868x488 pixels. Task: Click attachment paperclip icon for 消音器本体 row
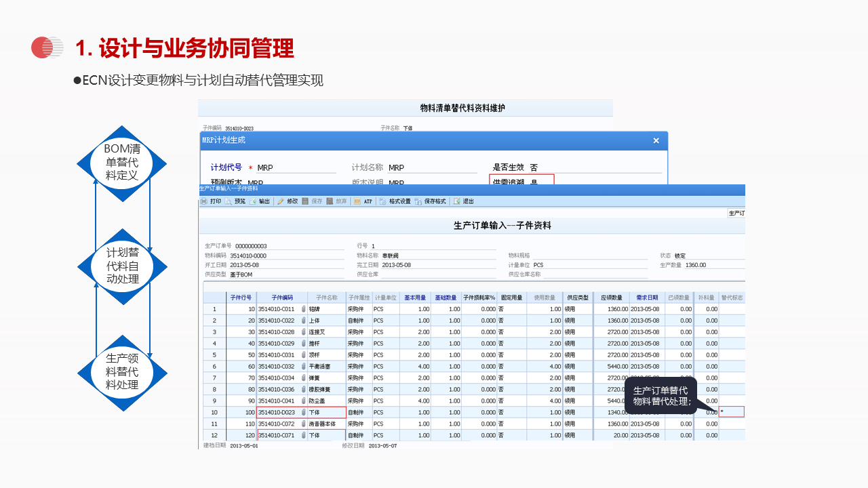tap(304, 424)
